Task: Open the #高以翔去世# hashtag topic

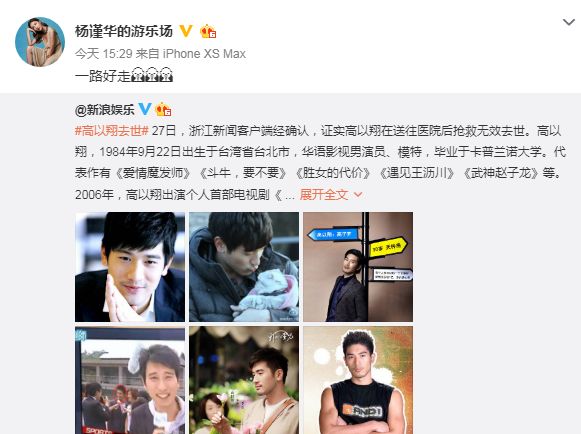Action: (112, 131)
